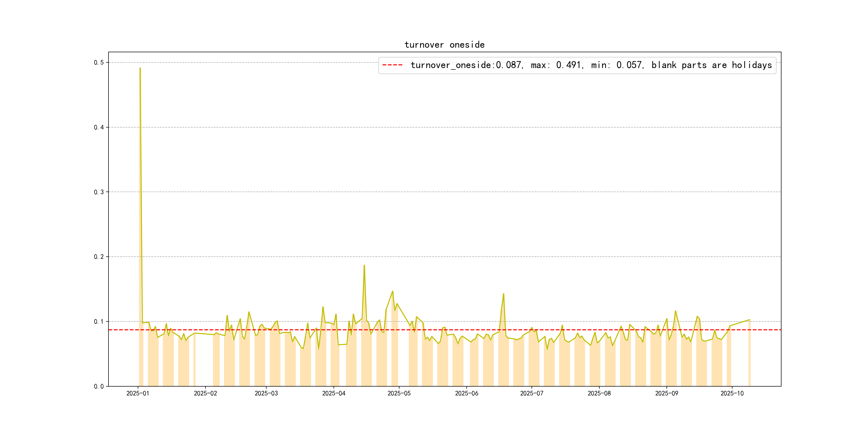868x434 pixels.
Task: Click the red dashed legend line sample
Action: tap(392, 65)
